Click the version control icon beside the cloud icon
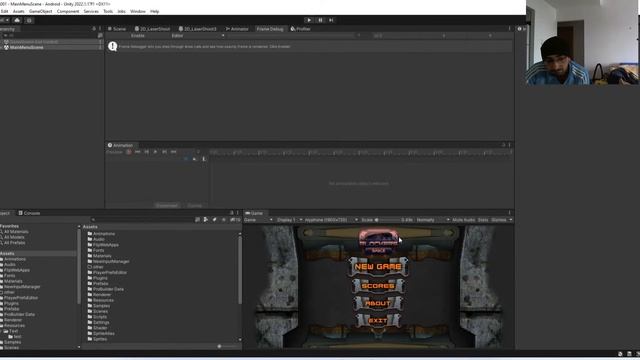Viewport: 640px width, 360px height. click(29, 20)
